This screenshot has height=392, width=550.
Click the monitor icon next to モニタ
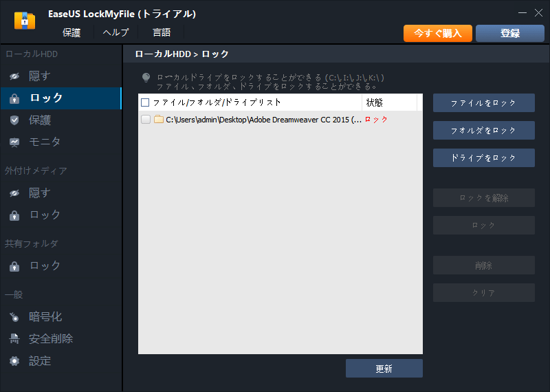pyautogui.click(x=14, y=142)
